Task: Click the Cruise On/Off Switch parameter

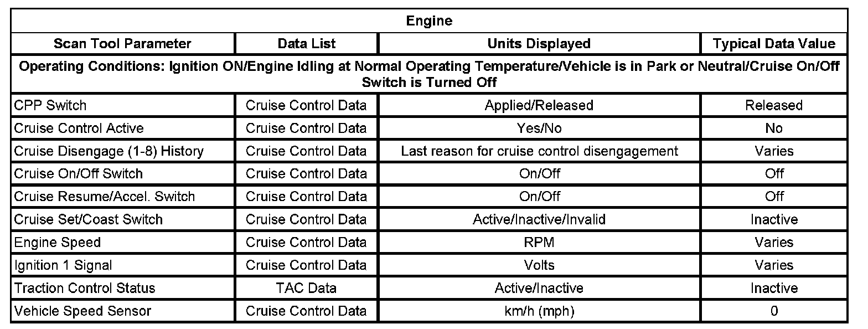Action: click(x=78, y=173)
